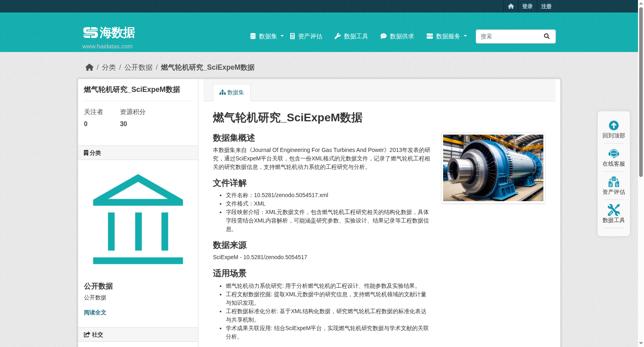The width and height of the screenshot is (644, 347).
Task: Click the 分类 sidebar section header
Action: [x=138, y=153]
